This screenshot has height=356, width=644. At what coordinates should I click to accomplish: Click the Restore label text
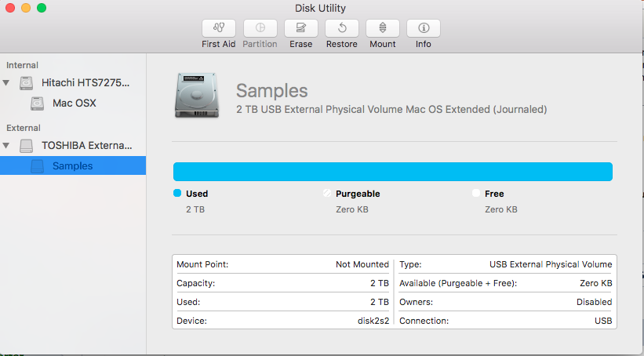coord(342,44)
